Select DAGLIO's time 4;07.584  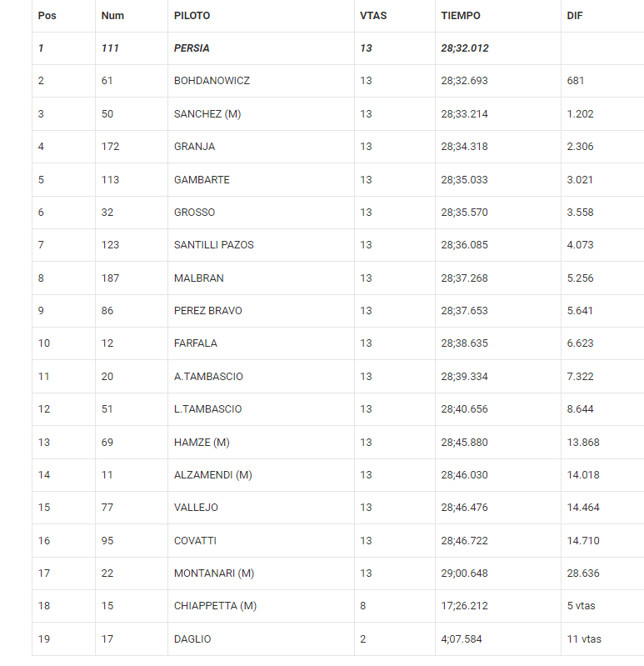pyautogui.click(x=462, y=639)
